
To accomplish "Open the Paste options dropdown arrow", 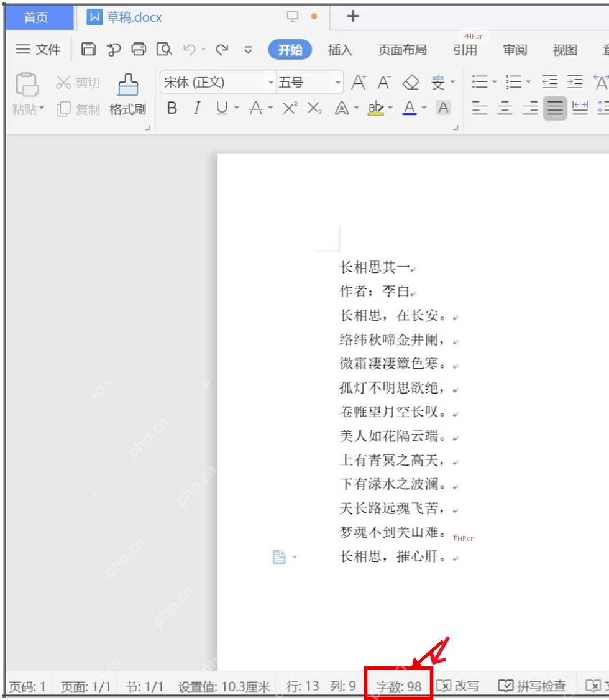I will [x=42, y=108].
